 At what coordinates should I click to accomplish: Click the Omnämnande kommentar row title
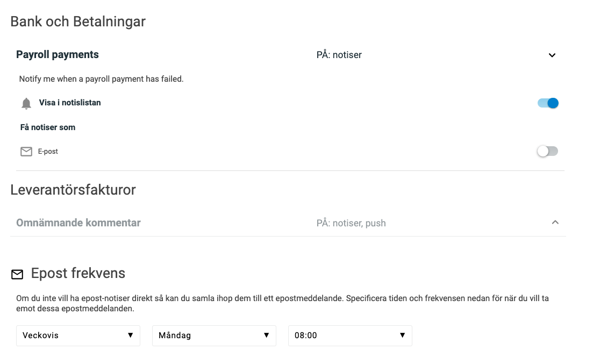pyautogui.click(x=78, y=223)
